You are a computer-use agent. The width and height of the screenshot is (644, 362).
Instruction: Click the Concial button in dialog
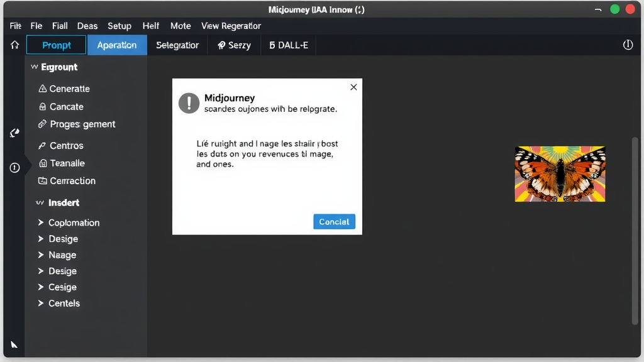334,222
